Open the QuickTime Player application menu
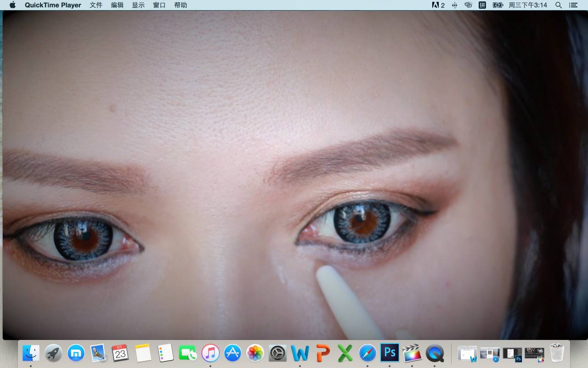 (x=53, y=5)
